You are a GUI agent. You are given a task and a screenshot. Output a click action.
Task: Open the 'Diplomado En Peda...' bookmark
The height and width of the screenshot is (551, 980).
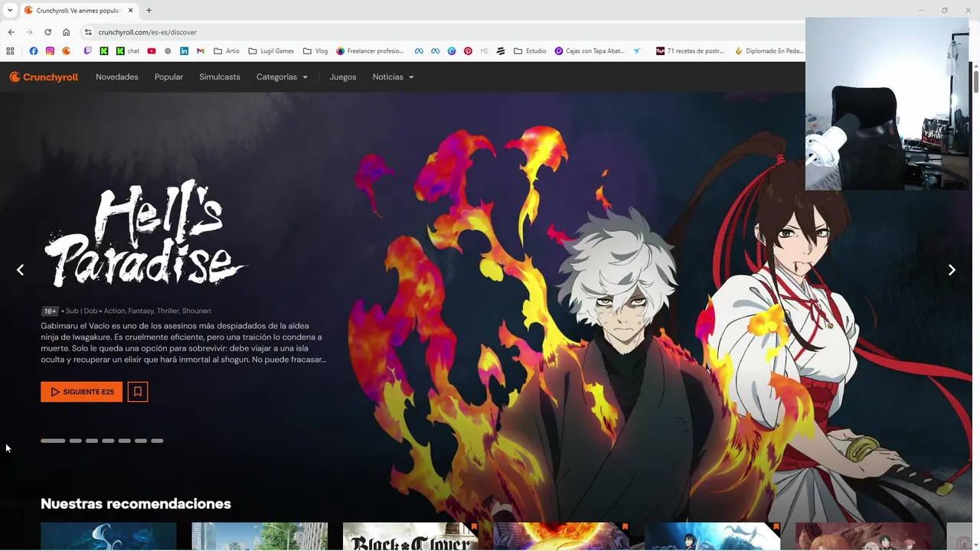point(769,51)
